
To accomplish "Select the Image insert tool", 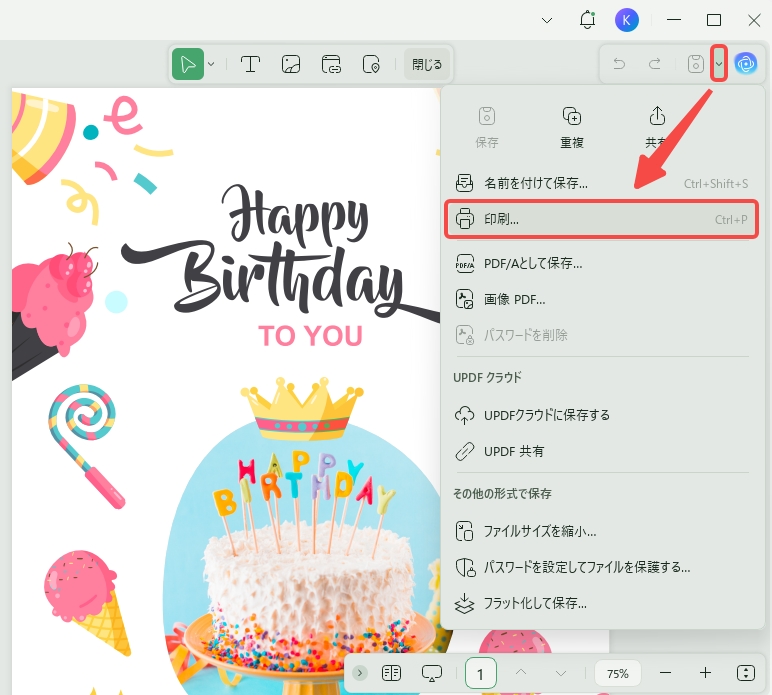I will coord(291,64).
